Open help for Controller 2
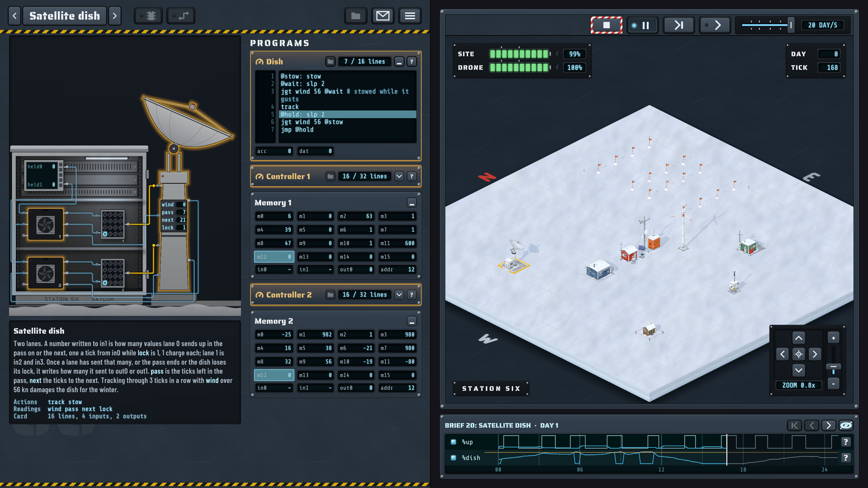This screenshot has height=488, width=868. click(x=411, y=295)
